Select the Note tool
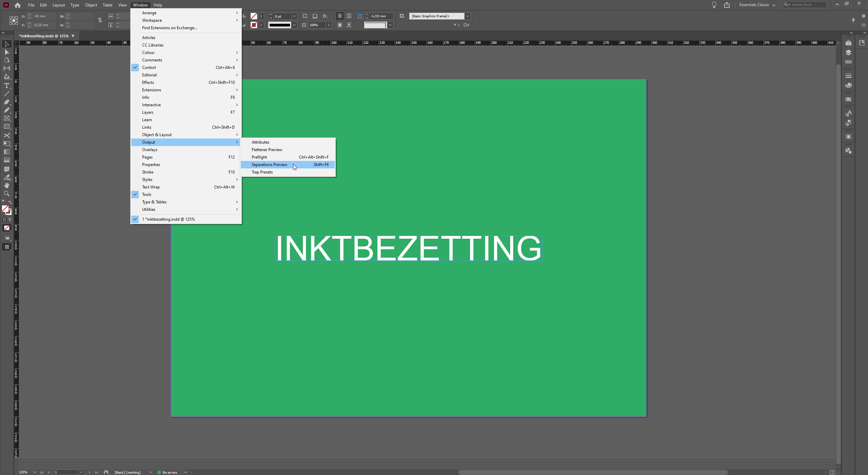 6,169
